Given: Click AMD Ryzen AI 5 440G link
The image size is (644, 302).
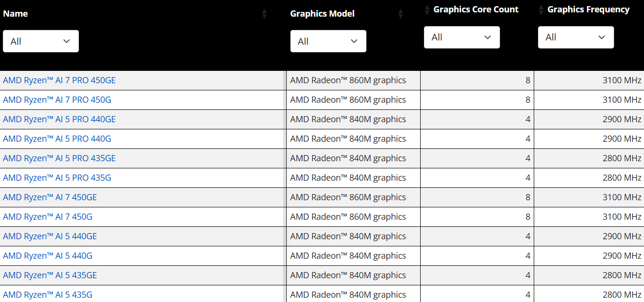Looking at the screenshot, I should tap(48, 256).
